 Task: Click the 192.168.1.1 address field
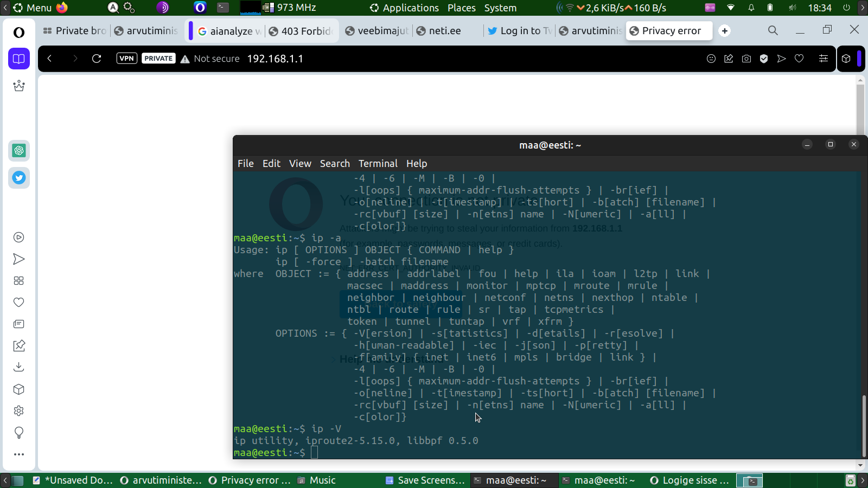click(x=275, y=59)
